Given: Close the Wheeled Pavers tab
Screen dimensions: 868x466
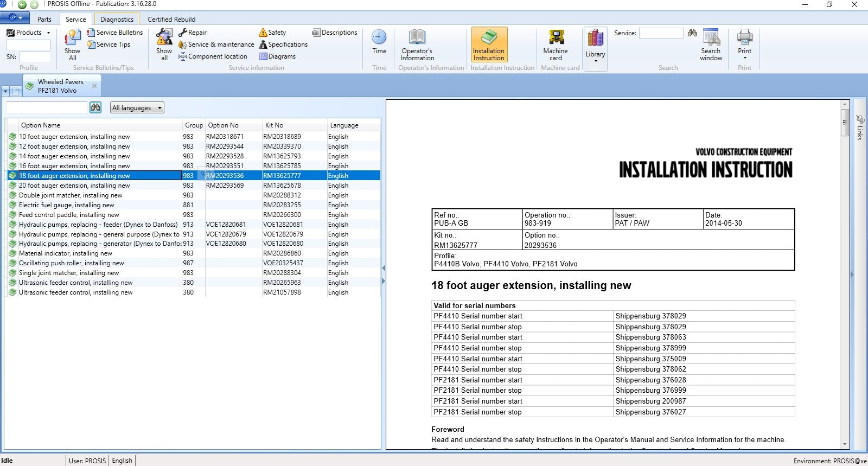Looking at the screenshot, I should click(x=94, y=86).
